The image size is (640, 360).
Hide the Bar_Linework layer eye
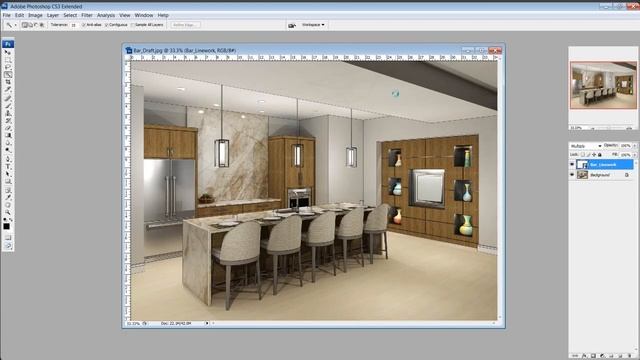click(572, 164)
